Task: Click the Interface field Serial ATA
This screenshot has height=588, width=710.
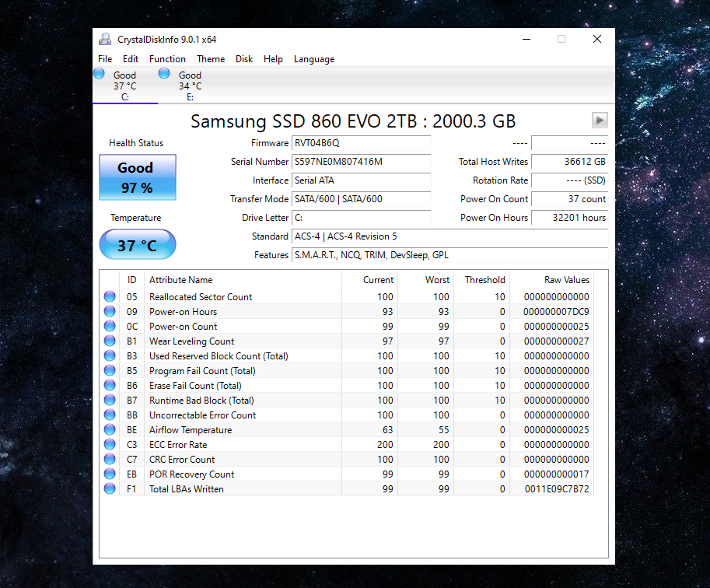Action: pos(361,180)
